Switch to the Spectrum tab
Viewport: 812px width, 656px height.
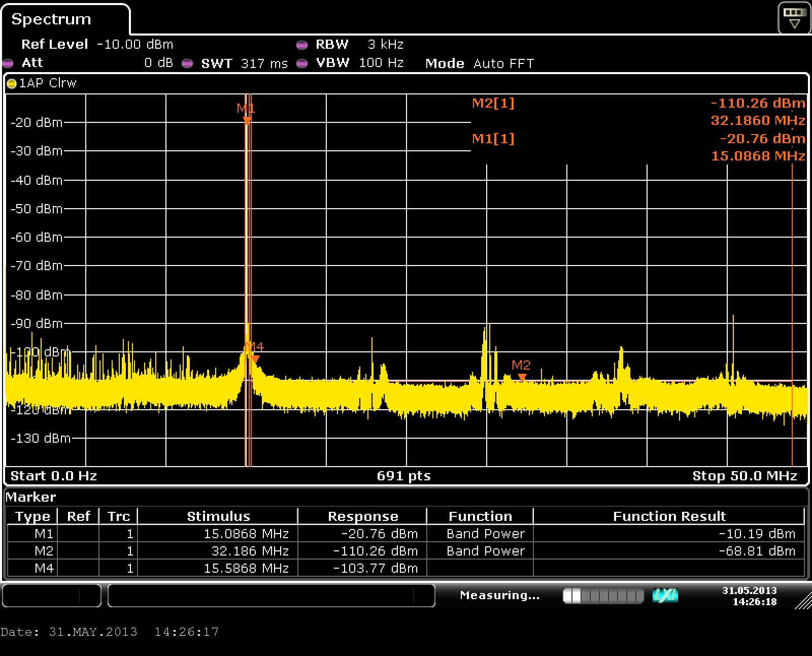pyautogui.click(x=51, y=19)
